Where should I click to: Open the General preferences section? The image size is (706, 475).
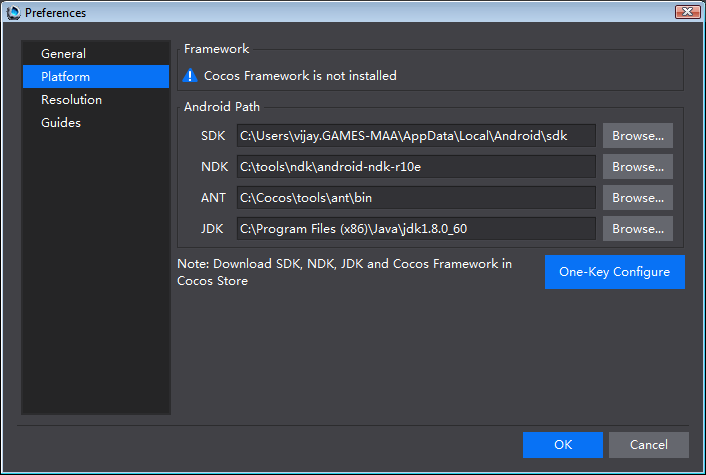pyautogui.click(x=96, y=54)
